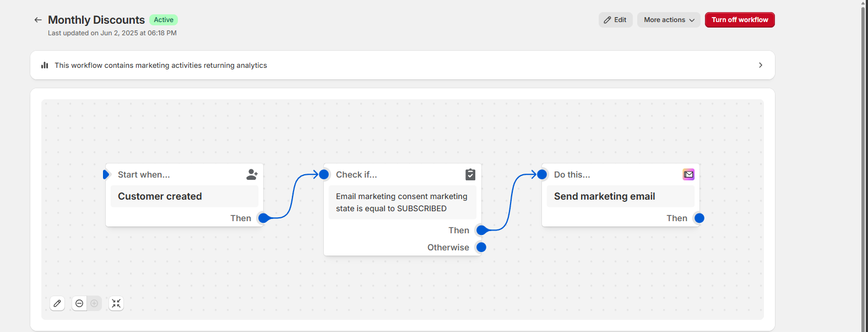Click the Edit button in the header
This screenshot has width=868, height=332.
point(615,20)
